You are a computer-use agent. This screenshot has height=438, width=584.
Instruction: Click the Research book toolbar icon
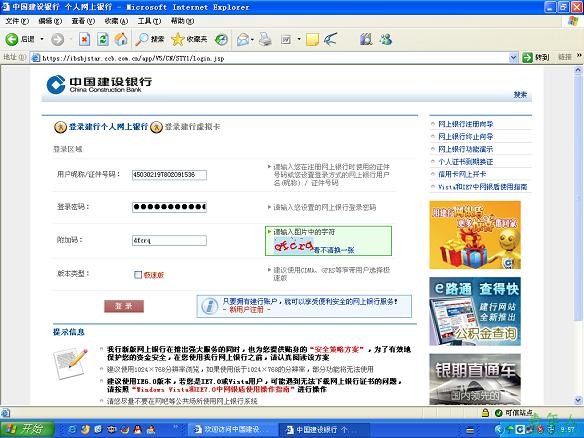366,39
